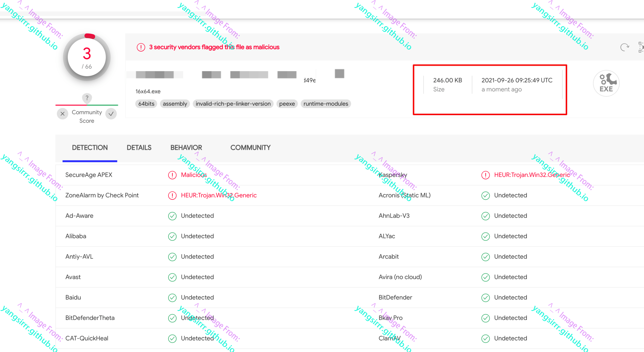Click the Kaspersky detection alert icon
The width and height of the screenshot is (644, 352).
(x=486, y=175)
